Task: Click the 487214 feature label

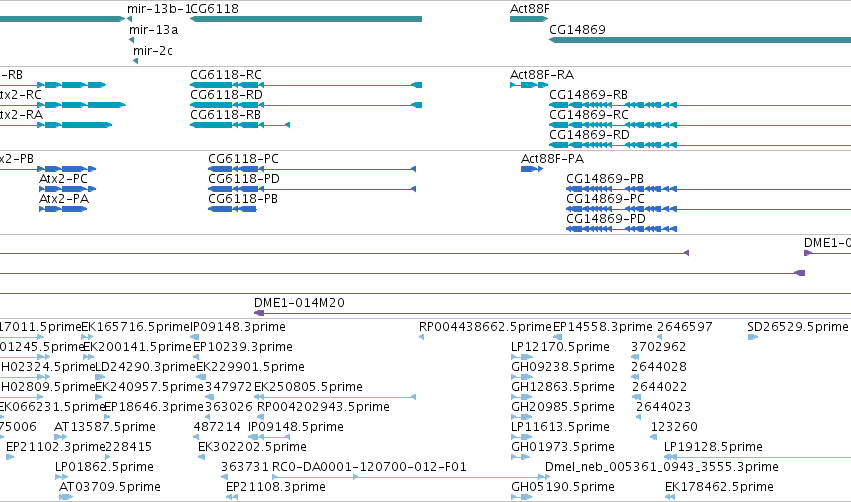Action: point(217,427)
